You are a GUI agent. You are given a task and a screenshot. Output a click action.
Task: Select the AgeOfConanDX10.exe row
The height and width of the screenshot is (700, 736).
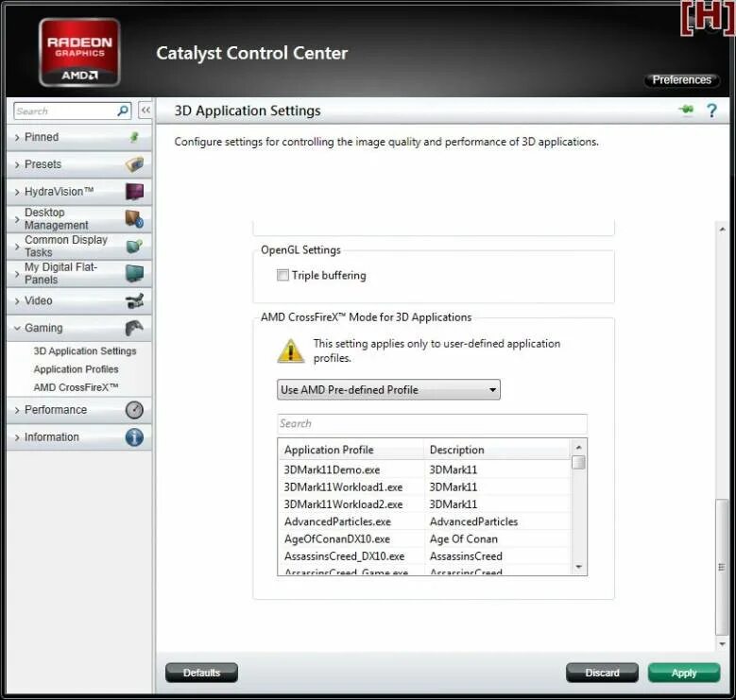(425, 539)
